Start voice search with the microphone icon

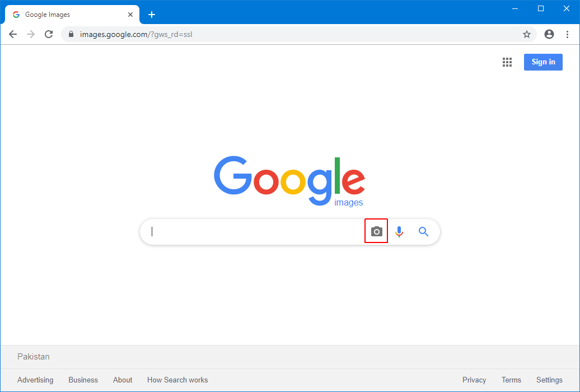pyautogui.click(x=399, y=232)
